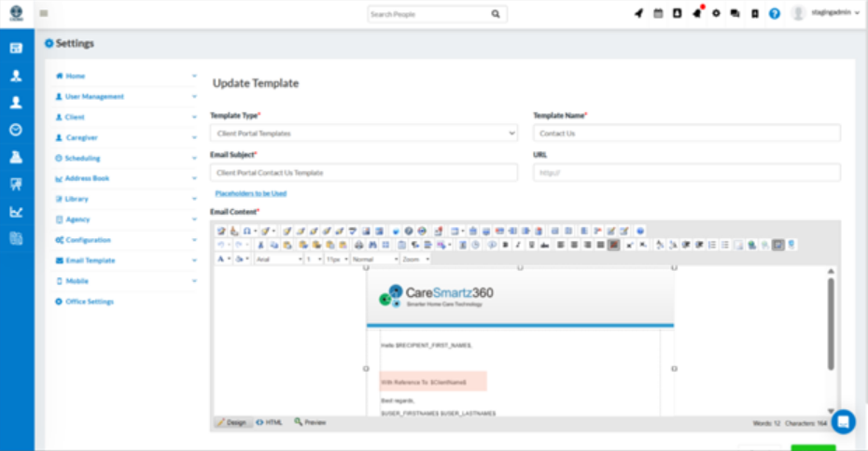This screenshot has height=451, width=868.
Task: Click the blue help question mark
Action: coord(775,13)
